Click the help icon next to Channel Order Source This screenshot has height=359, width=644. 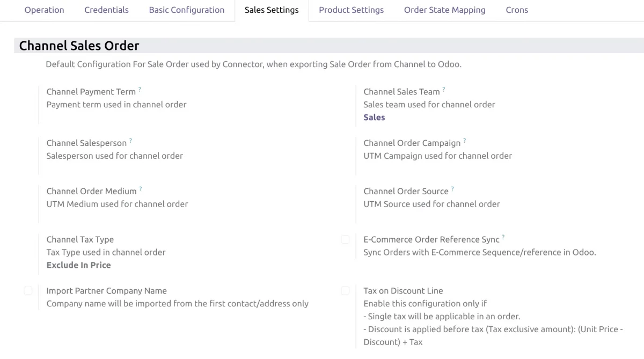452,188
